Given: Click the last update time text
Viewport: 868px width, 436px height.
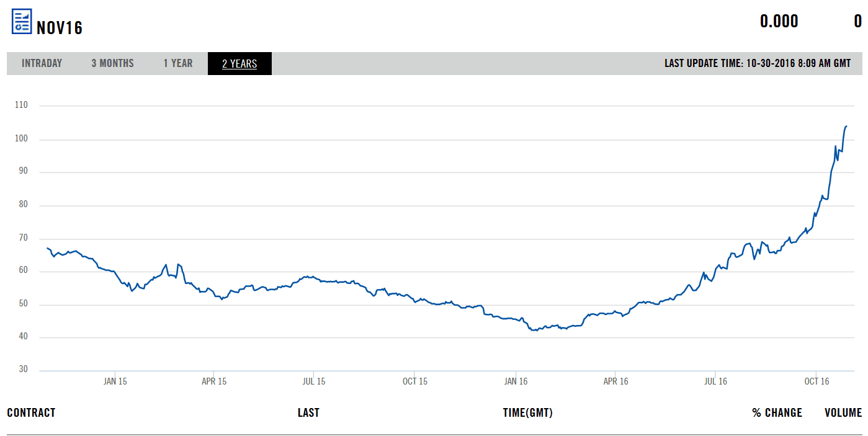Looking at the screenshot, I should (x=758, y=63).
